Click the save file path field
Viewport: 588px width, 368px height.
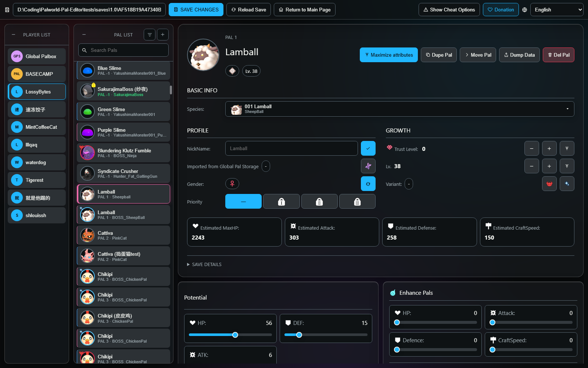[x=89, y=10]
